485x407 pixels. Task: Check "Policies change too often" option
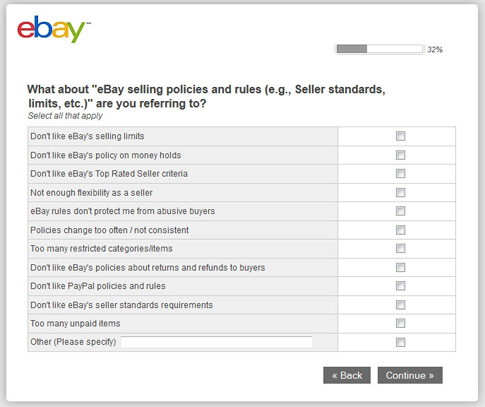400,230
